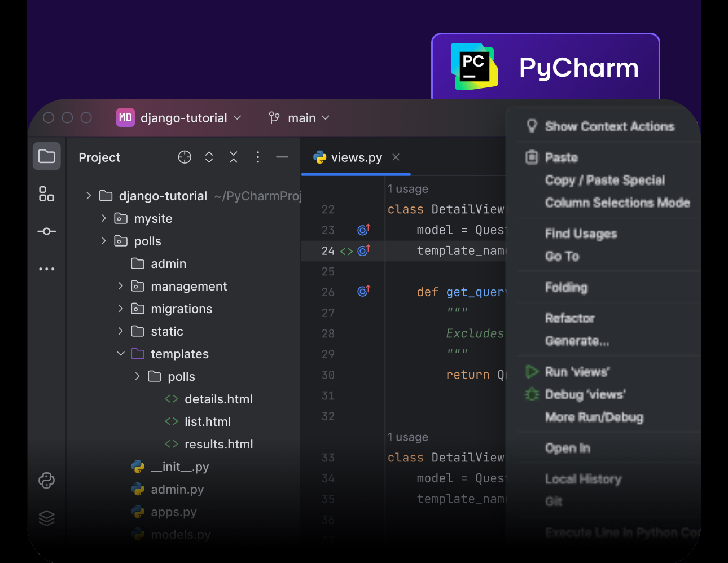Open More Run/Debug submenu
Viewport: 728px width, 563px height.
point(594,417)
